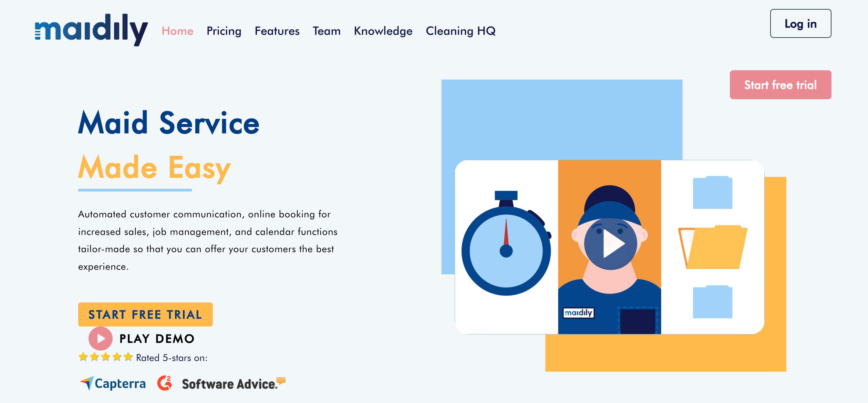
Task: Open the Knowledge section
Action: pos(383,31)
